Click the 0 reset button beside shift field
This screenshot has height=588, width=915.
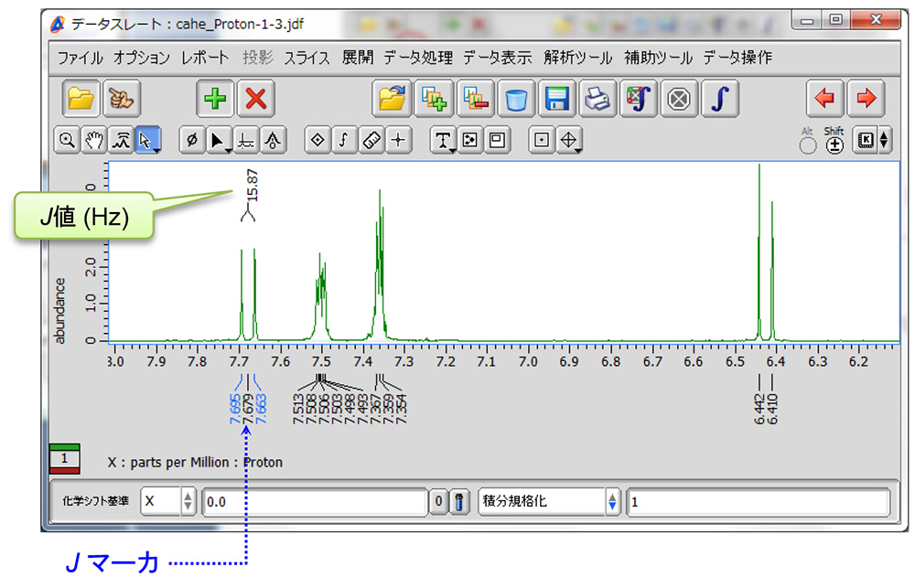[x=439, y=502]
